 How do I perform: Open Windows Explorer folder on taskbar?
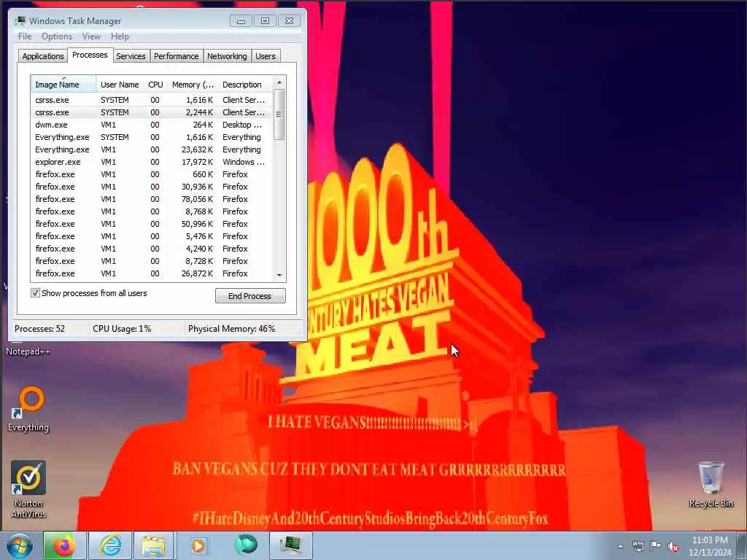tap(153, 545)
